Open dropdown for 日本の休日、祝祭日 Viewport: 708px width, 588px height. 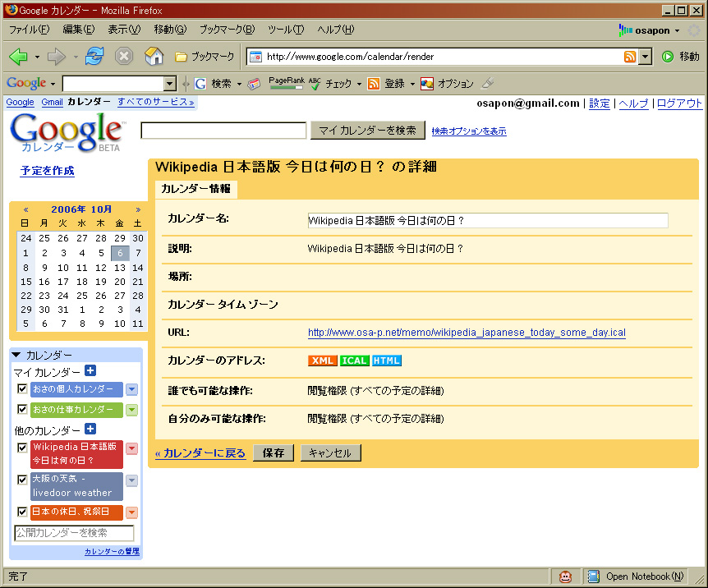132,512
